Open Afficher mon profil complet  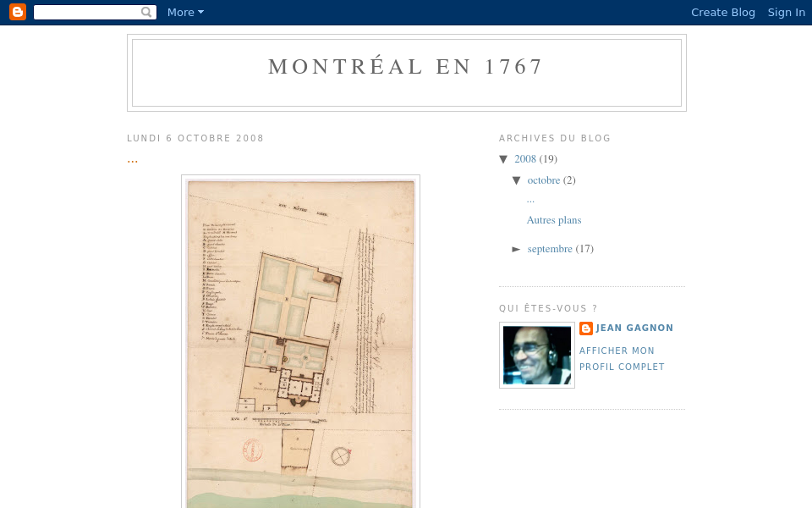[x=622, y=356]
